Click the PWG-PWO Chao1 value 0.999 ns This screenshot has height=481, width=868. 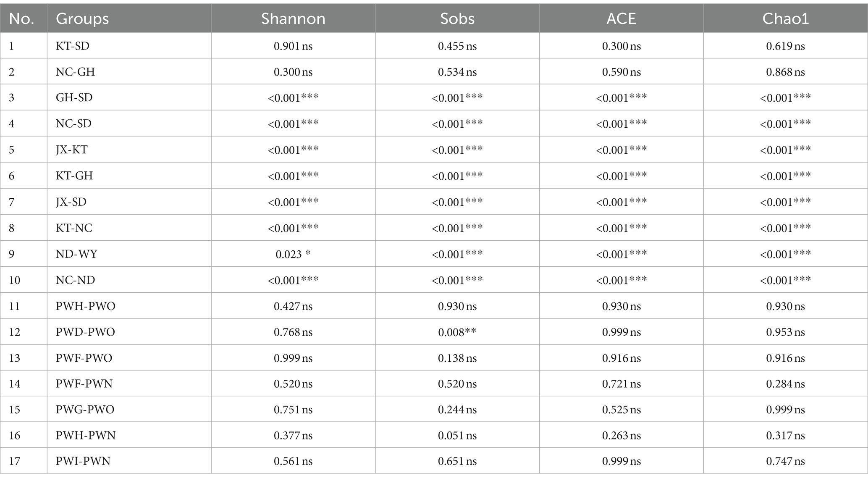point(785,409)
